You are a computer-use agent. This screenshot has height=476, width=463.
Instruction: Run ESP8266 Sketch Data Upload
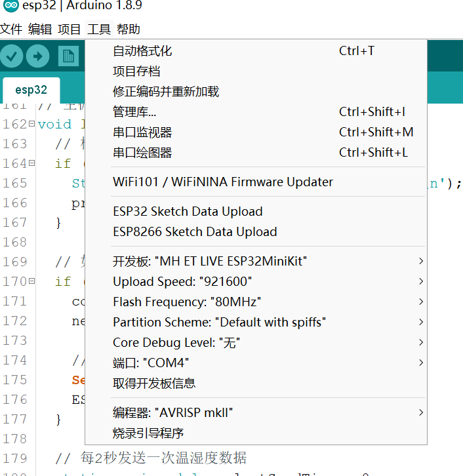pyautogui.click(x=256, y=232)
